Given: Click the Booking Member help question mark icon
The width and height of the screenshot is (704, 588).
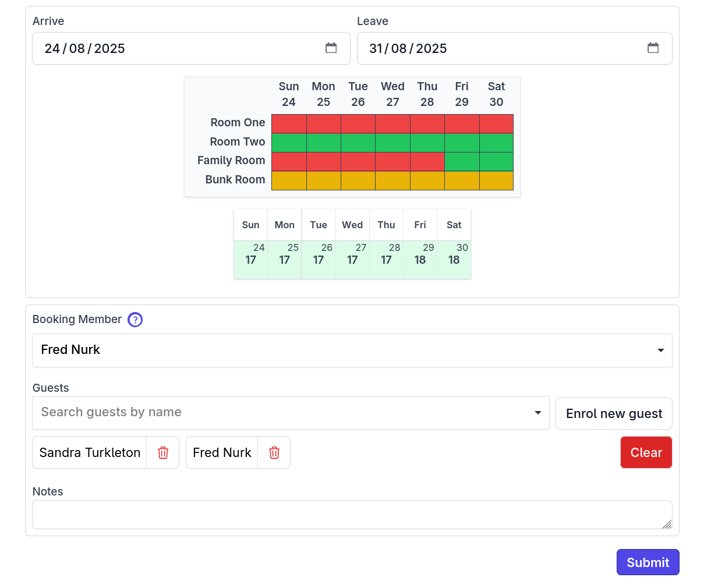Looking at the screenshot, I should (135, 320).
